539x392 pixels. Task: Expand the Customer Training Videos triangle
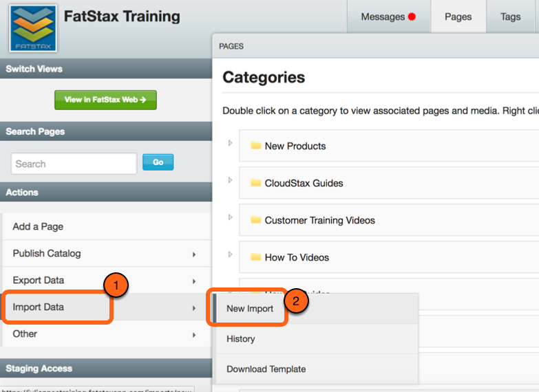tap(231, 217)
